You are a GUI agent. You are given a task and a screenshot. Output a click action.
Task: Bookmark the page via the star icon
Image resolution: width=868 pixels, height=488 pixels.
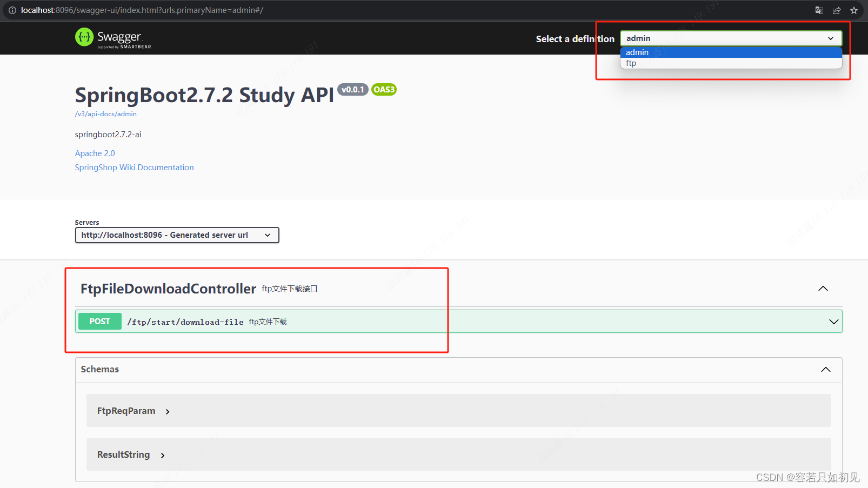click(854, 10)
